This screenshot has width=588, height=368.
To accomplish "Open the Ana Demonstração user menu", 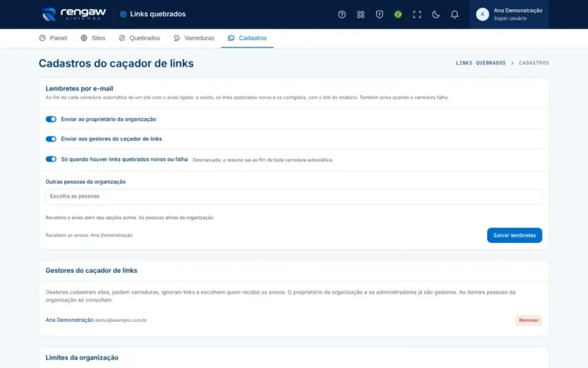I will pyautogui.click(x=509, y=15).
